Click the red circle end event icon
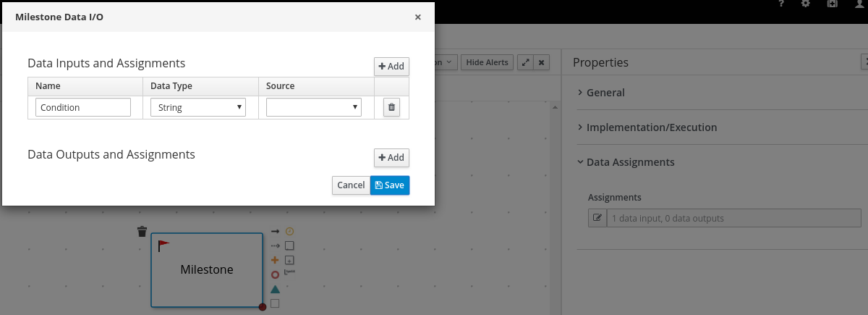Image resolution: width=868 pixels, height=315 pixels. (x=275, y=274)
